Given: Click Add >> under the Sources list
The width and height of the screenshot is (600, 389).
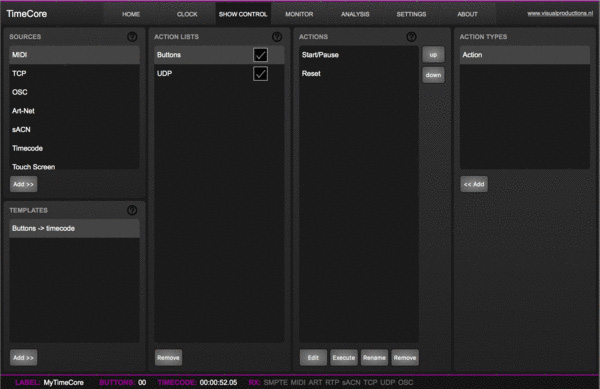Looking at the screenshot, I should [23, 184].
